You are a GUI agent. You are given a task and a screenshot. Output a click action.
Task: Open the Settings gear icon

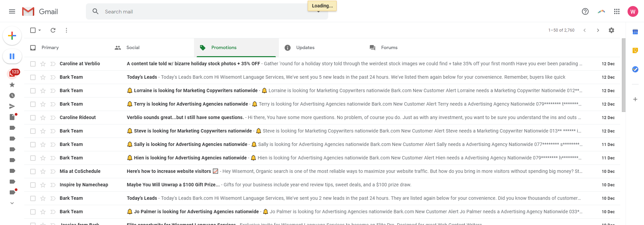(x=611, y=30)
